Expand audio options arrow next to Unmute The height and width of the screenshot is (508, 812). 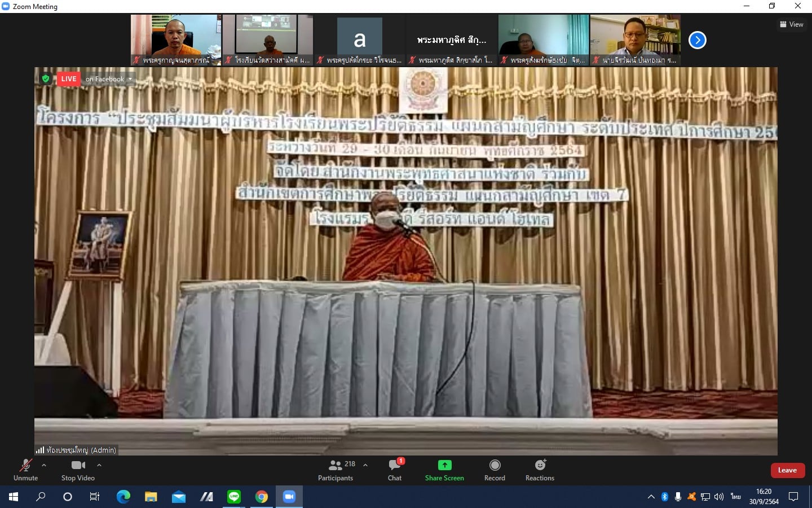coord(44,465)
